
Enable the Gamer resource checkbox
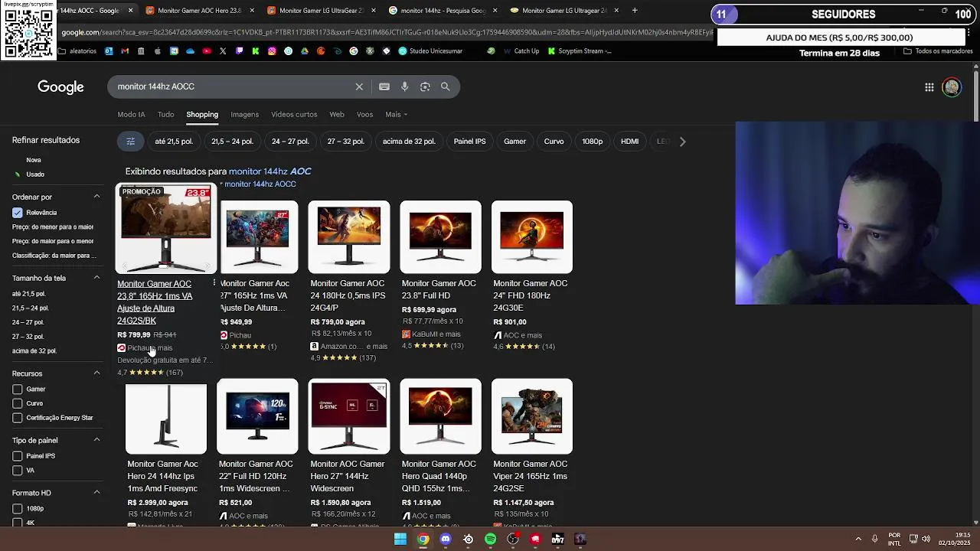pyautogui.click(x=18, y=390)
